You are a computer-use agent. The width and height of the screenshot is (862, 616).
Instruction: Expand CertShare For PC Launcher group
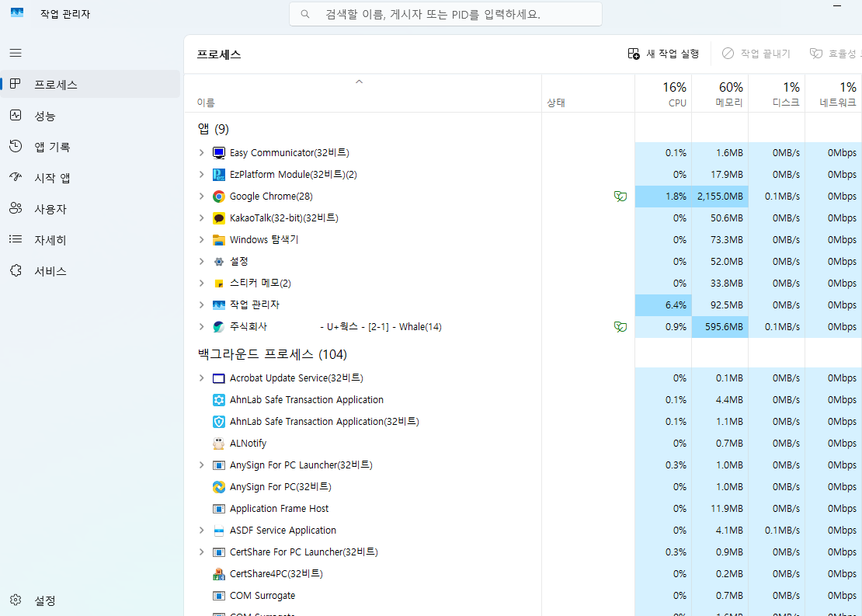point(201,552)
